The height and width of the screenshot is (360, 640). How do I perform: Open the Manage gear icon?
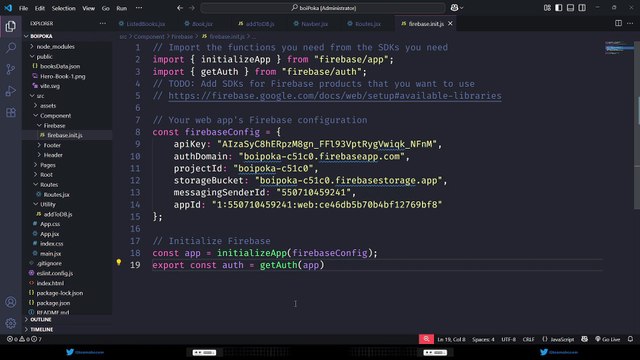(x=11, y=323)
